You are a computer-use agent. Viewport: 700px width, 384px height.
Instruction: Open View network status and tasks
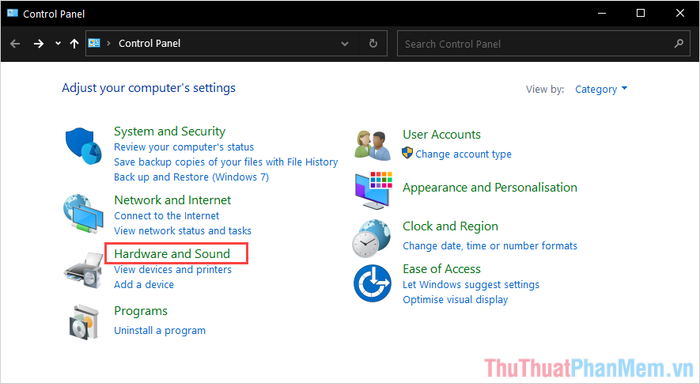tap(183, 231)
